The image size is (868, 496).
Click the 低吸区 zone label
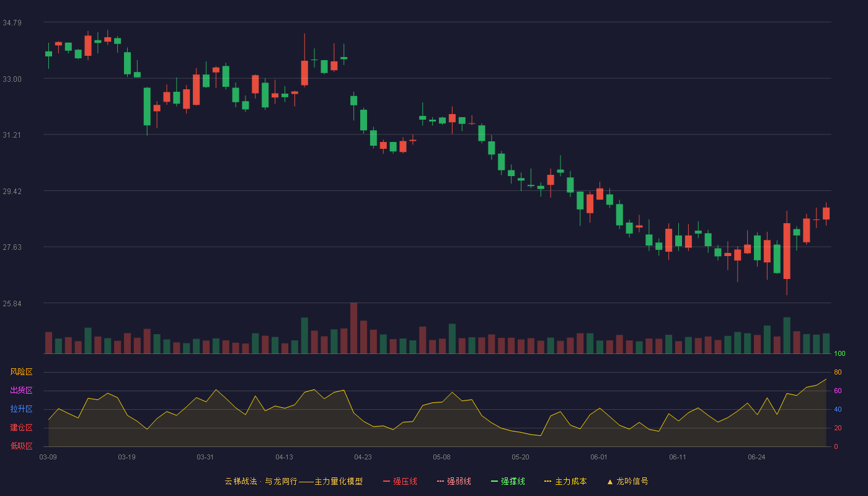[x=21, y=446]
